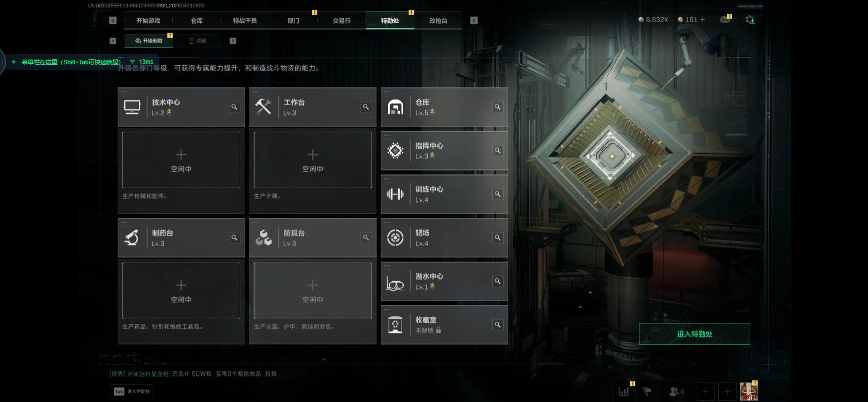The image size is (868, 402).
Task: Open the flag icon in bottom bar
Action: coord(647,391)
